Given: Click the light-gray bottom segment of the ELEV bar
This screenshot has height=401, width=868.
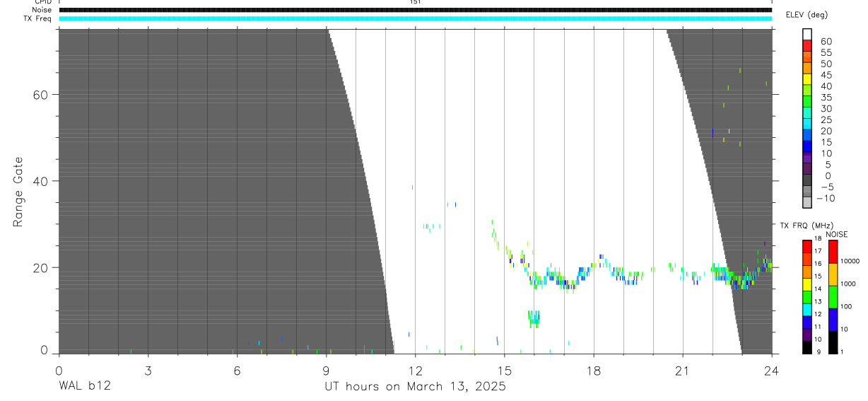Looking at the screenshot, I should pos(807,202).
